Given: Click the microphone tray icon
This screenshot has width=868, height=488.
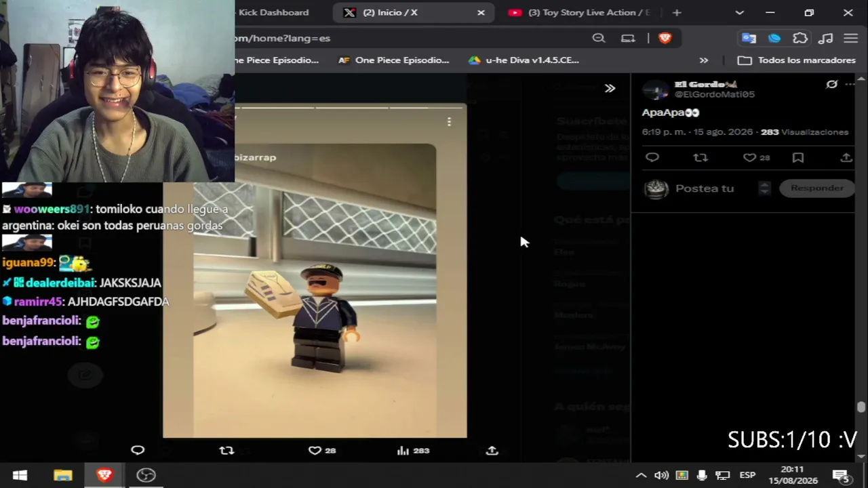Looking at the screenshot, I should (702, 475).
